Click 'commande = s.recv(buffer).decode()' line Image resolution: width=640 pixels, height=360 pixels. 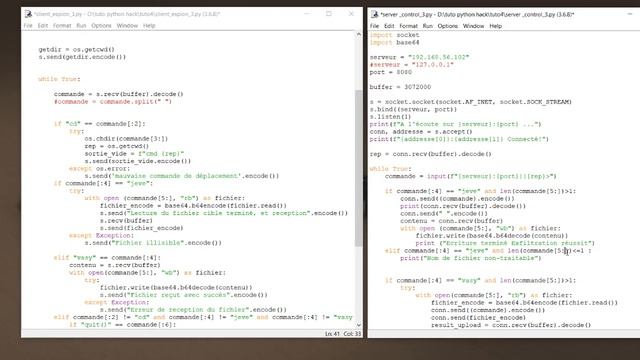pos(118,94)
